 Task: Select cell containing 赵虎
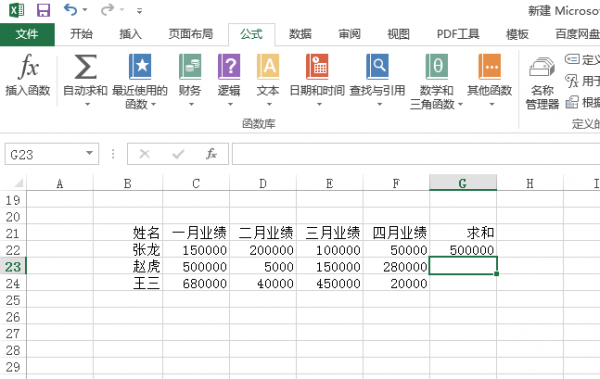point(128,266)
